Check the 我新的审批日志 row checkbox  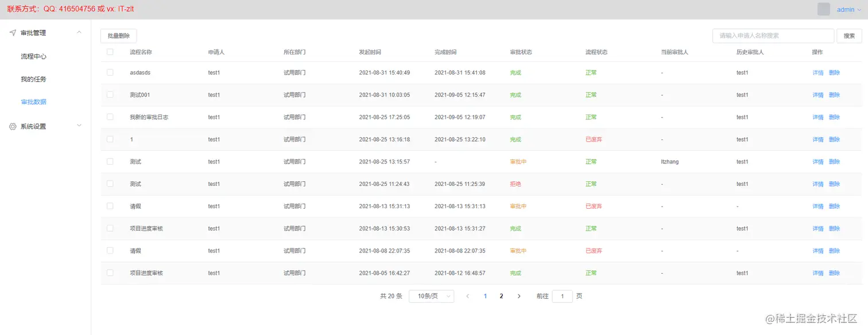[x=110, y=117]
